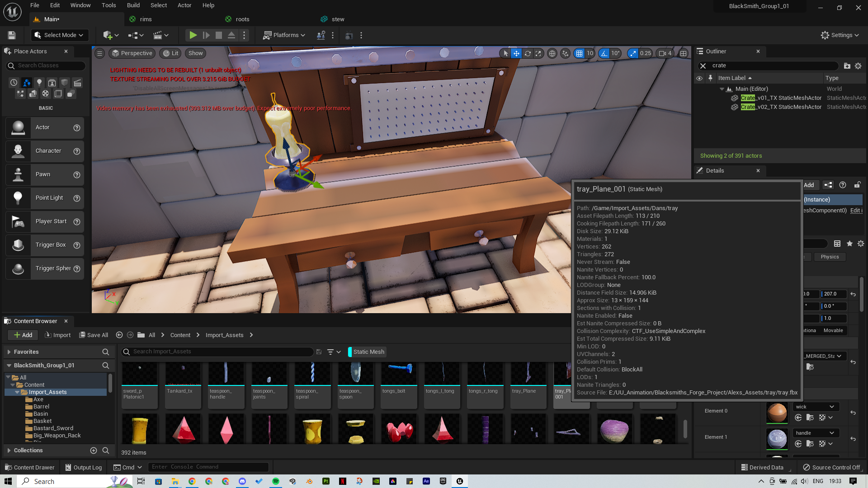Open the Platforms dropdown
Screen dimensions: 868x488
point(284,35)
